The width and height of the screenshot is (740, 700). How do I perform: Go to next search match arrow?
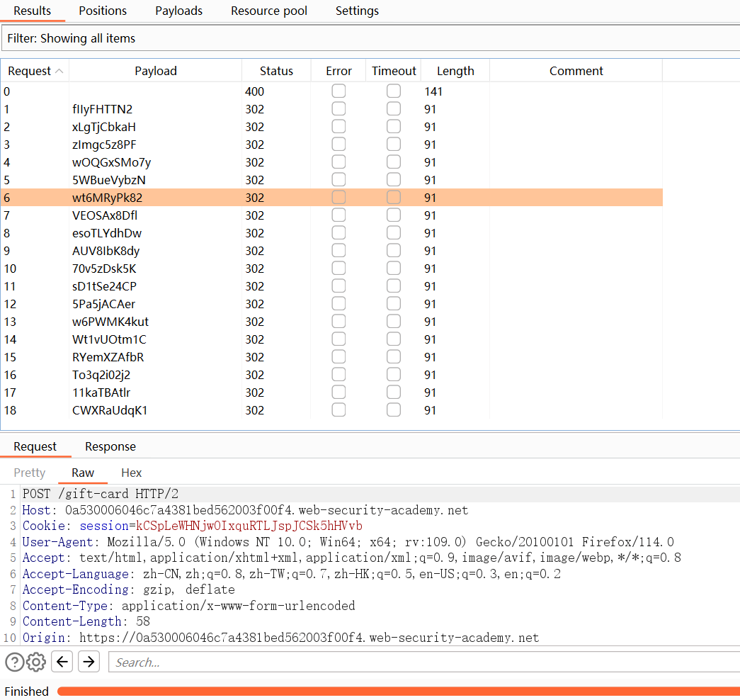pyautogui.click(x=89, y=662)
